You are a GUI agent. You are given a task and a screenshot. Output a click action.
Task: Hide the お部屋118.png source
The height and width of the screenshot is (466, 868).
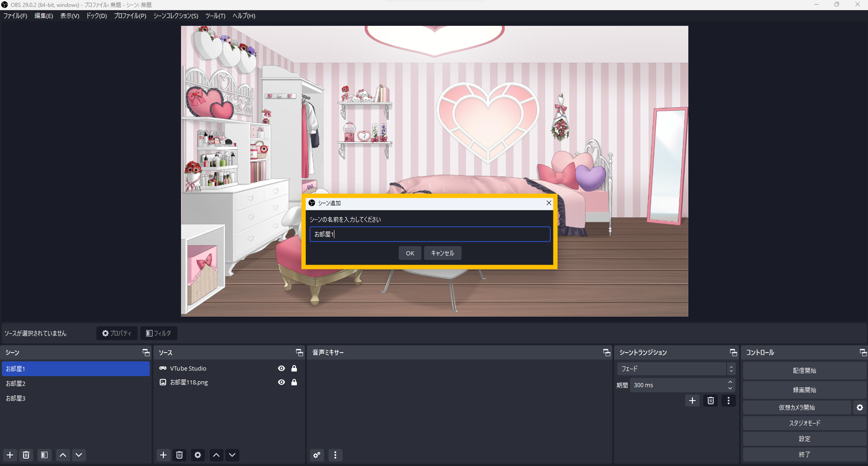point(281,382)
